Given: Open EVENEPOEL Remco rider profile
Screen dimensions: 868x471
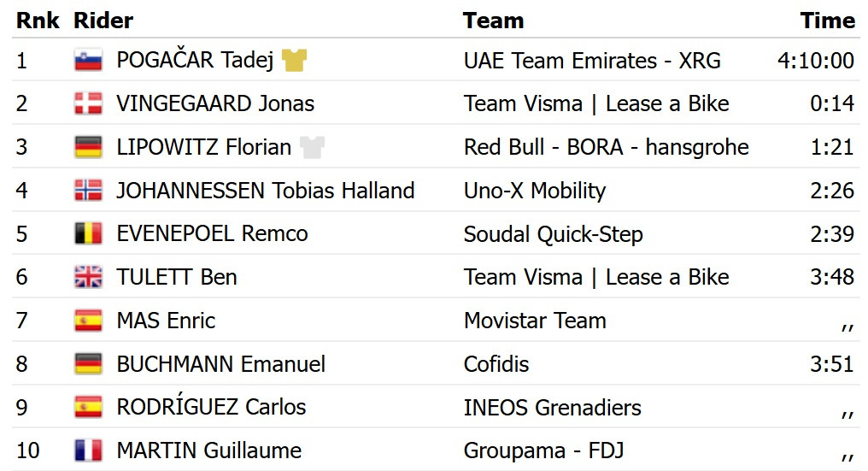Looking at the screenshot, I should (212, 234).
